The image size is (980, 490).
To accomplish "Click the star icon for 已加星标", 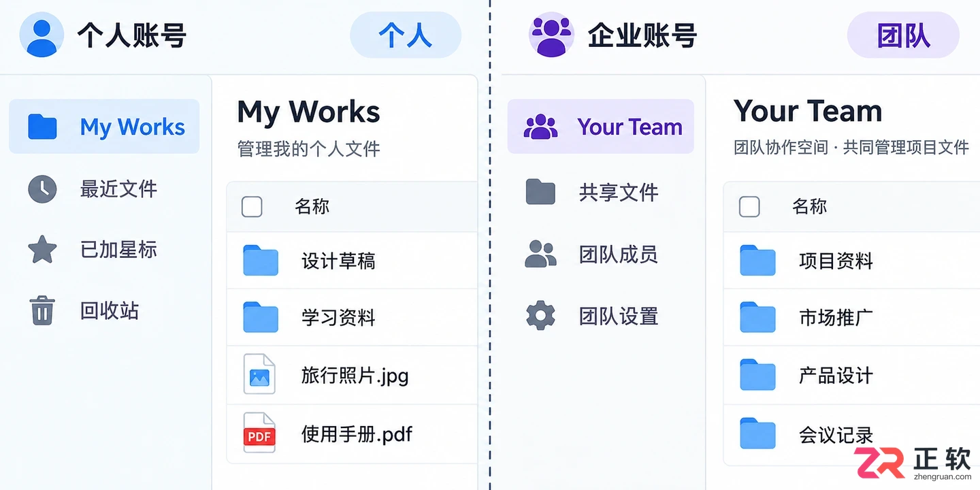I will pyautogui.click(x=42, y=249).
